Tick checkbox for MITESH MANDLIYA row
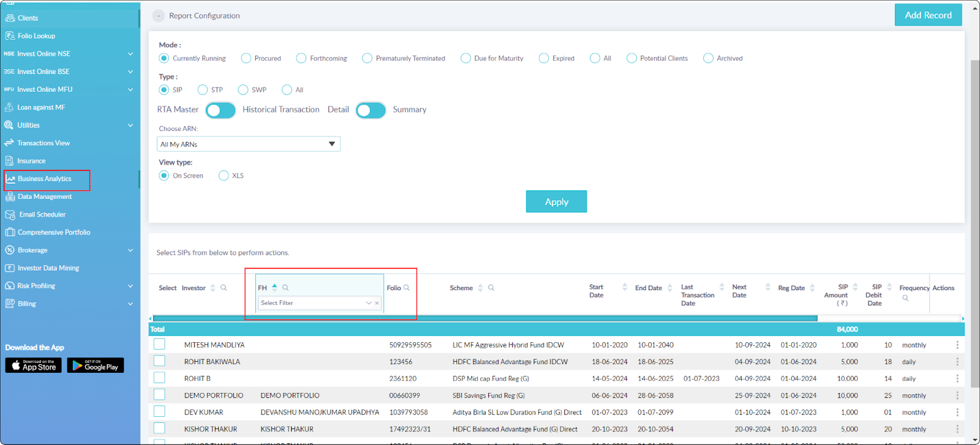 [x=159, y=344]
